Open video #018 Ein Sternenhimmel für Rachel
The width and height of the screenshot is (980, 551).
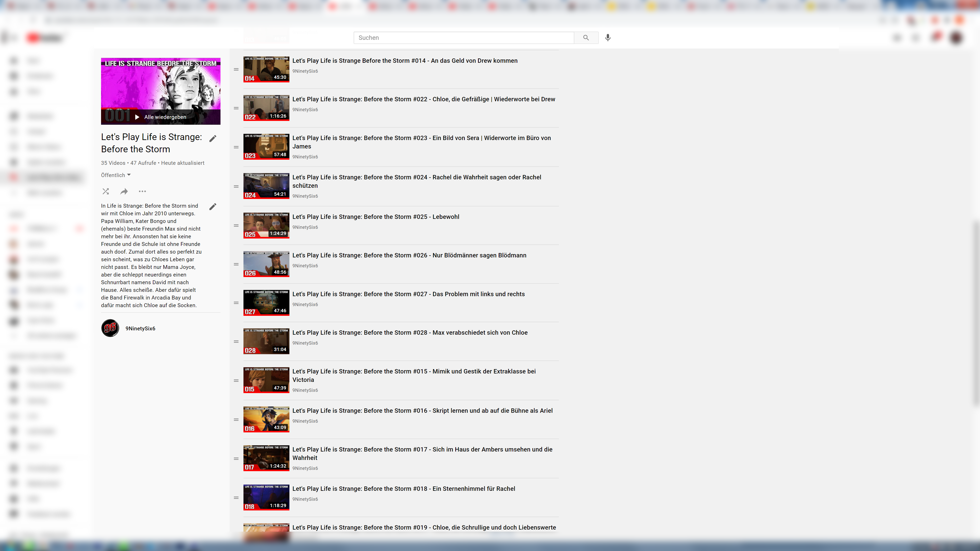(x=404, y=489)
